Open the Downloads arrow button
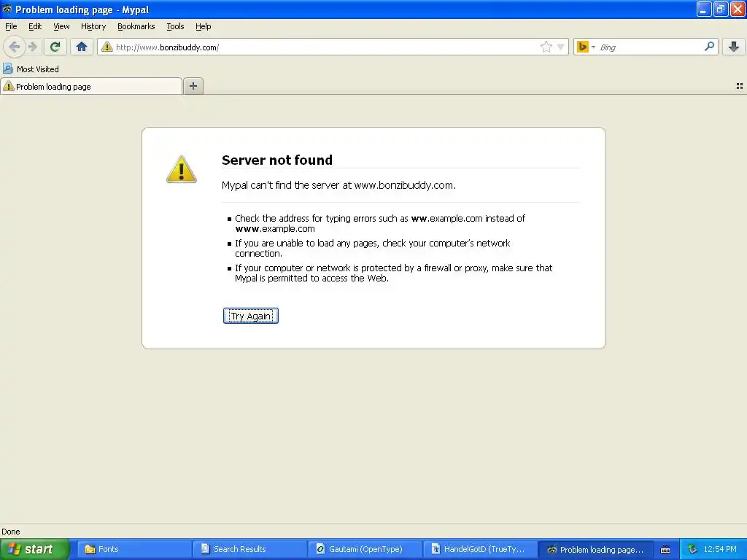 (734, 47)
